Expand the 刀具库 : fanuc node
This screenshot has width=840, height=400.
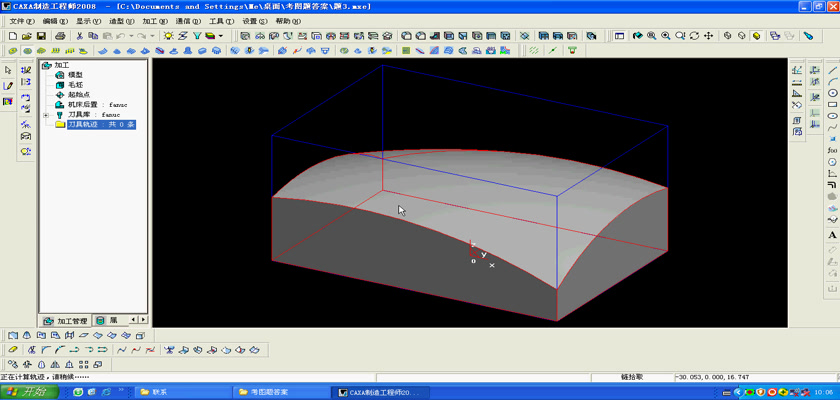tap(46, 115)
